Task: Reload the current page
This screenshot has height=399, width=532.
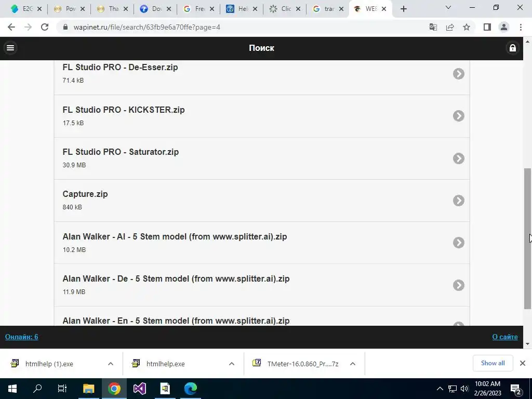Action: (x=45, y=27)
